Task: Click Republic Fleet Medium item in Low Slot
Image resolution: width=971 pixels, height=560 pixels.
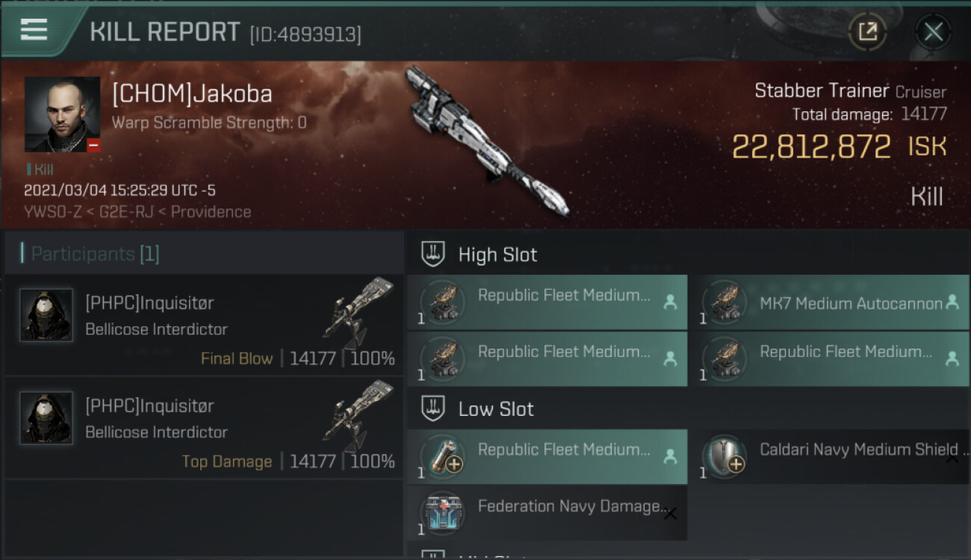Action: pos(547,455)
